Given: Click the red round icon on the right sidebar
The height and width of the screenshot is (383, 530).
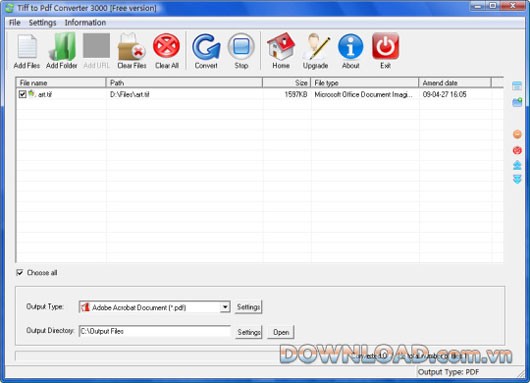Looking at the screenshot, I should (517, 150).
